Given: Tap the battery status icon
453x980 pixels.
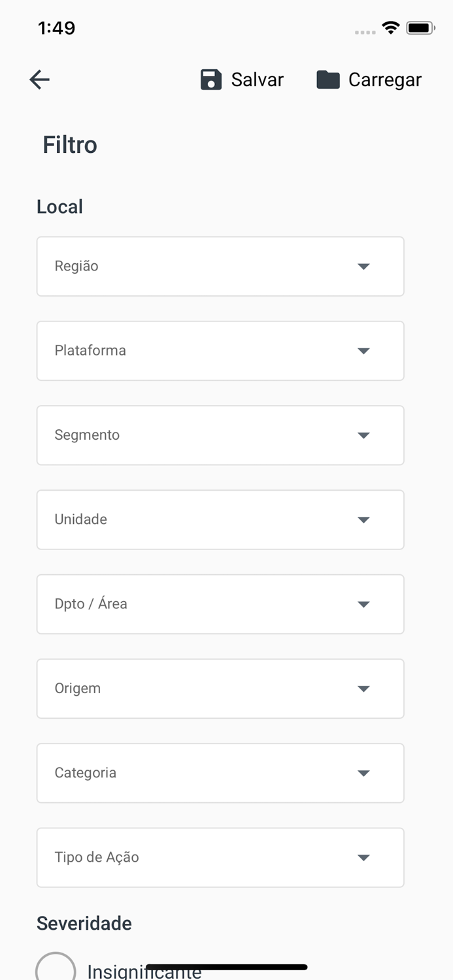Looking at the screenshot, I should click(x=420, y=28).
